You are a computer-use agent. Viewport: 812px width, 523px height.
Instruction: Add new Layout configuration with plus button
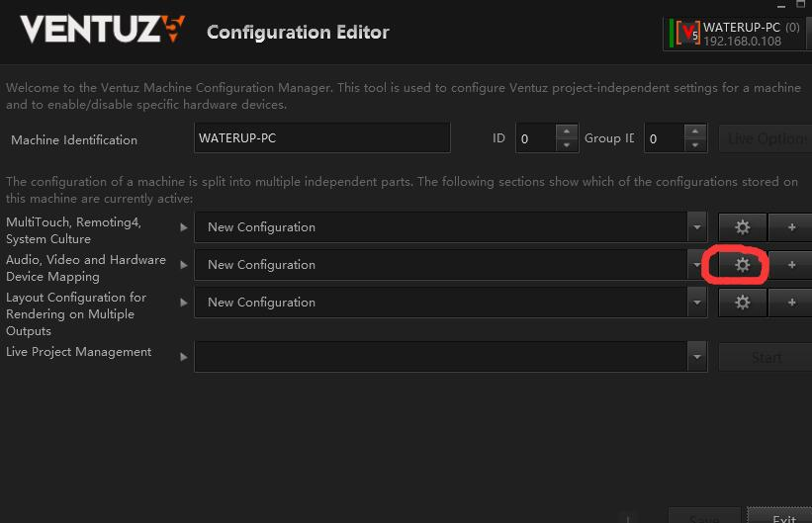(791, 303)
